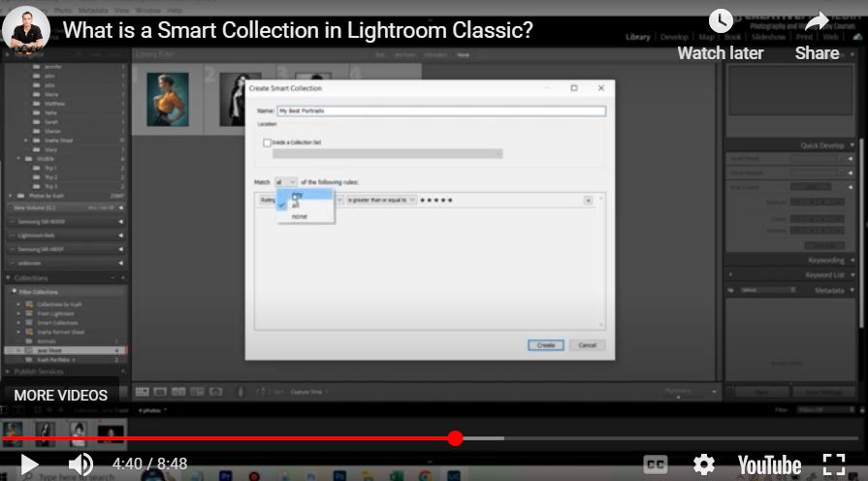Click Cancel in Smart Collection dialog
The image size is (868, 481).
coord(587,345)
